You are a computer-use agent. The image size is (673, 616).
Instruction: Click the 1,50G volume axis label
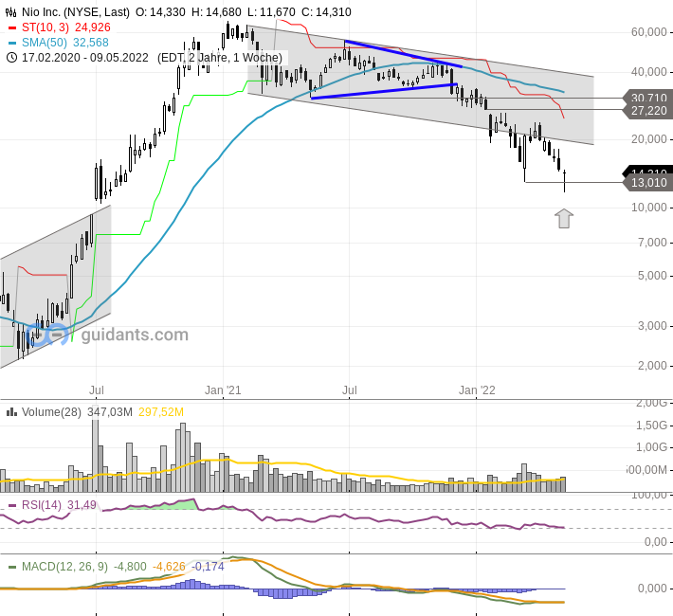[x=651, y=425]
